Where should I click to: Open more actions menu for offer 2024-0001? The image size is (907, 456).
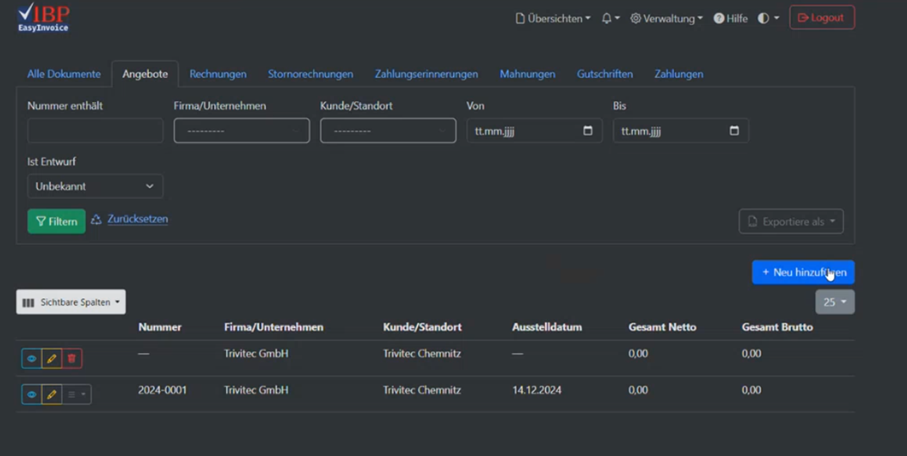click(x=76, y=395)
